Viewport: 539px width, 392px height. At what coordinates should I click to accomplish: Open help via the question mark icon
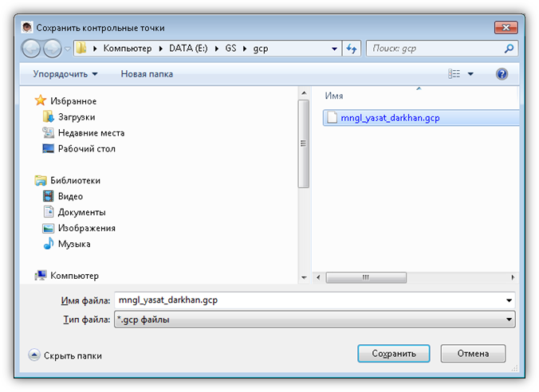[x=502, y=74]
